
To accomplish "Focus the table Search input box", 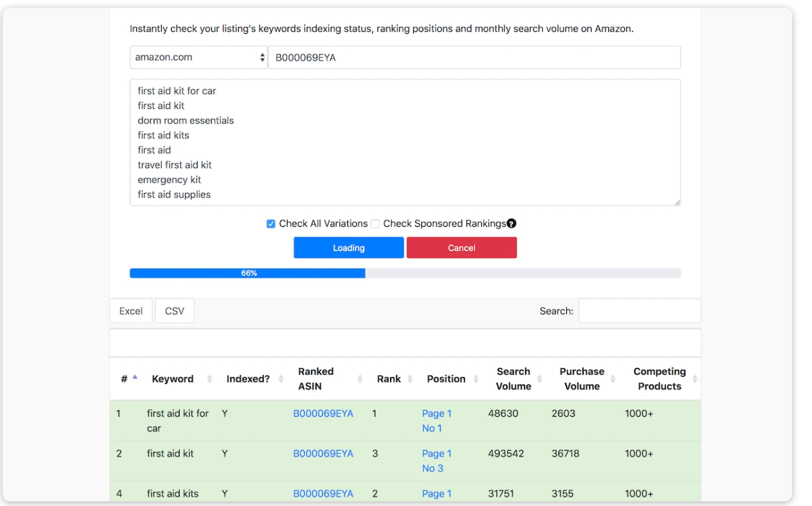I will [640, 311].
